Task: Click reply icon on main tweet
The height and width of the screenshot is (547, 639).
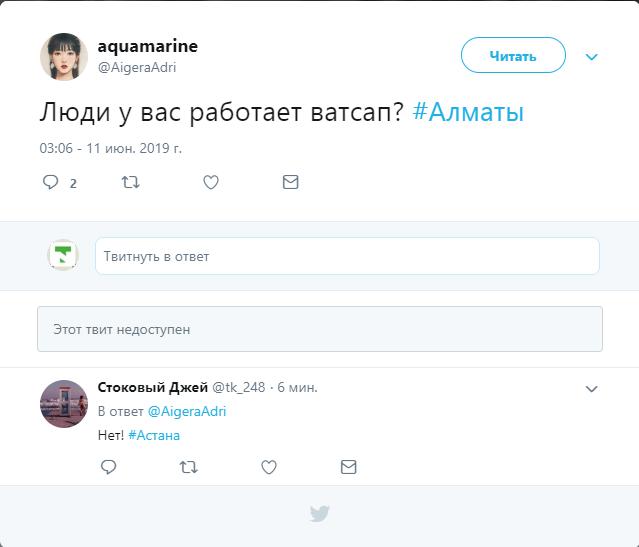Action: pyautogui.click(x=51, y=182)
